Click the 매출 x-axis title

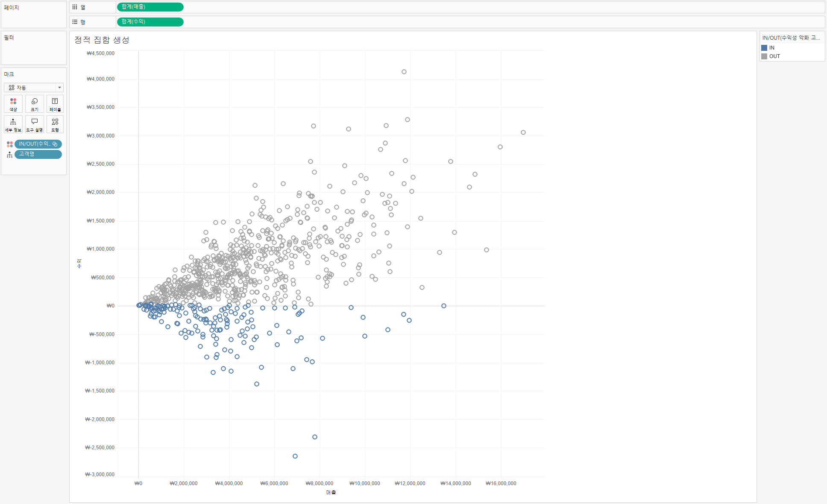(x=331, y=492)
